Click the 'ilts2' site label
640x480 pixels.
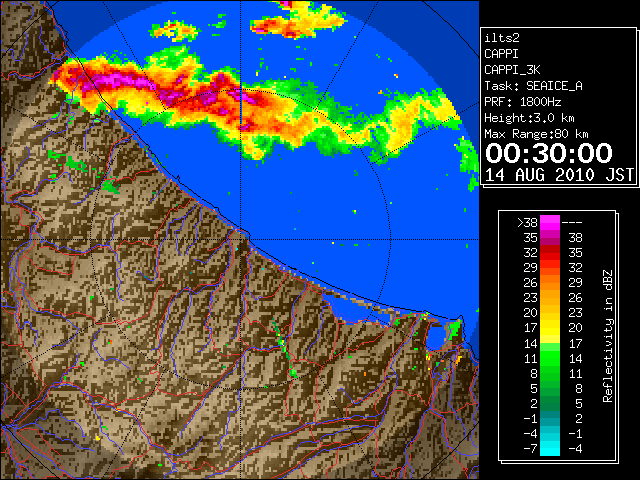(502, 38)
